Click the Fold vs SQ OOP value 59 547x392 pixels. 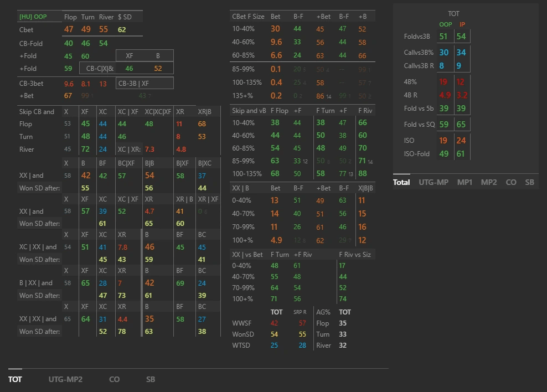(x=443, y=125)
